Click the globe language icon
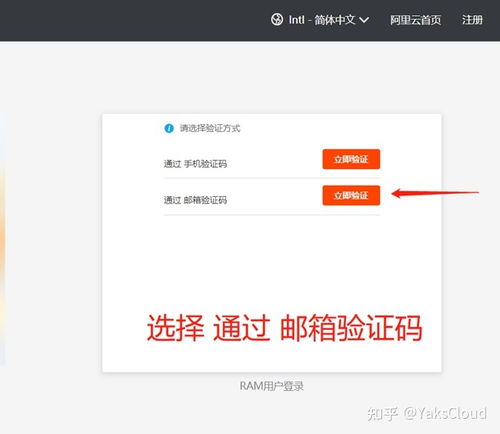The image size is (500, 434). [277, 20]
